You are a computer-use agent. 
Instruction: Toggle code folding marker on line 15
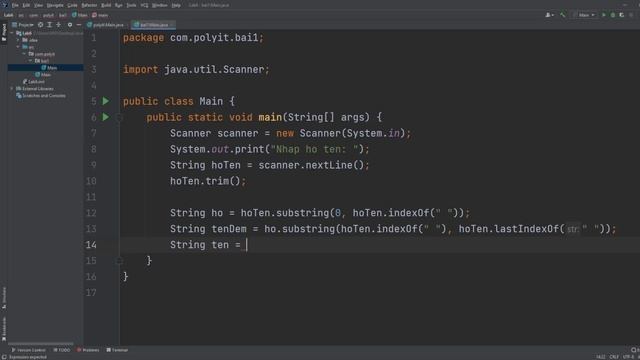click(x=119, y=260)
